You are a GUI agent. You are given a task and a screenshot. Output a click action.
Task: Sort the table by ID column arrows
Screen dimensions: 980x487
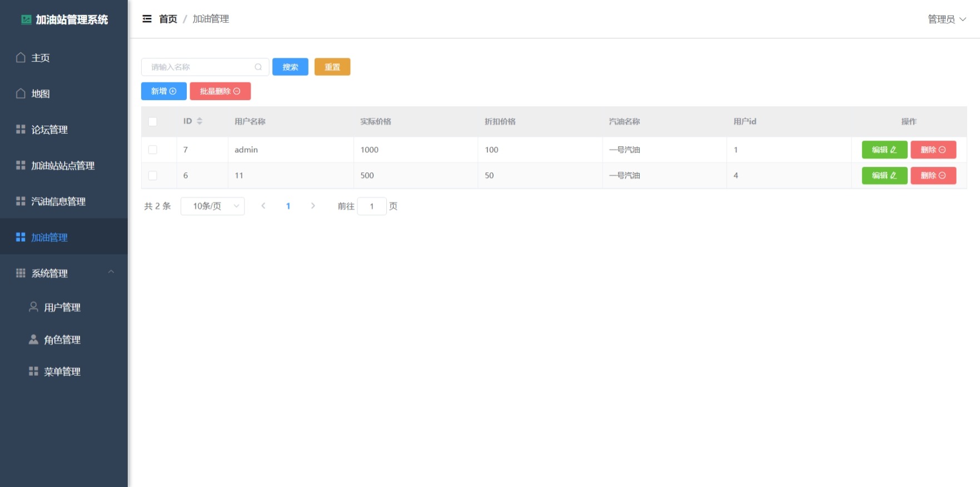click(x=200, y=121)
